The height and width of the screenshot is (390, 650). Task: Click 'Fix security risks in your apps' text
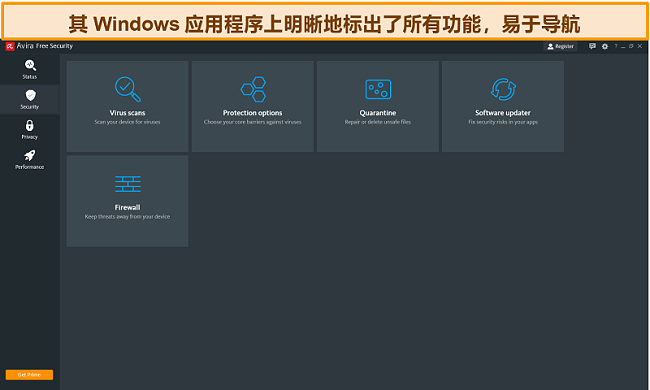pos(503,122)
